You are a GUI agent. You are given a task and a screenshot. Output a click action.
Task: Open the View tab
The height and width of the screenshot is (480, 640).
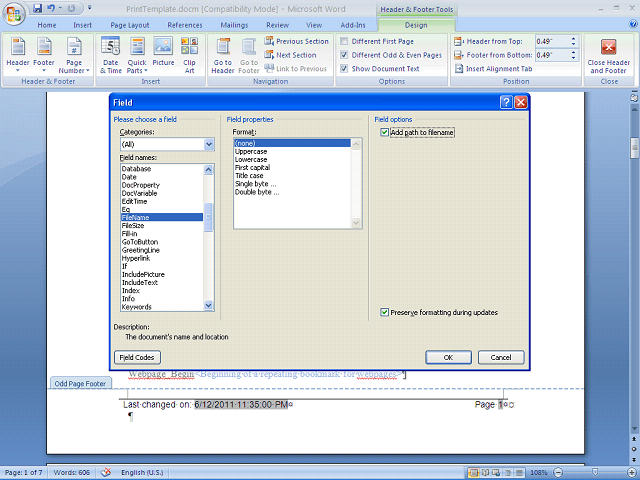coord(314,25)
